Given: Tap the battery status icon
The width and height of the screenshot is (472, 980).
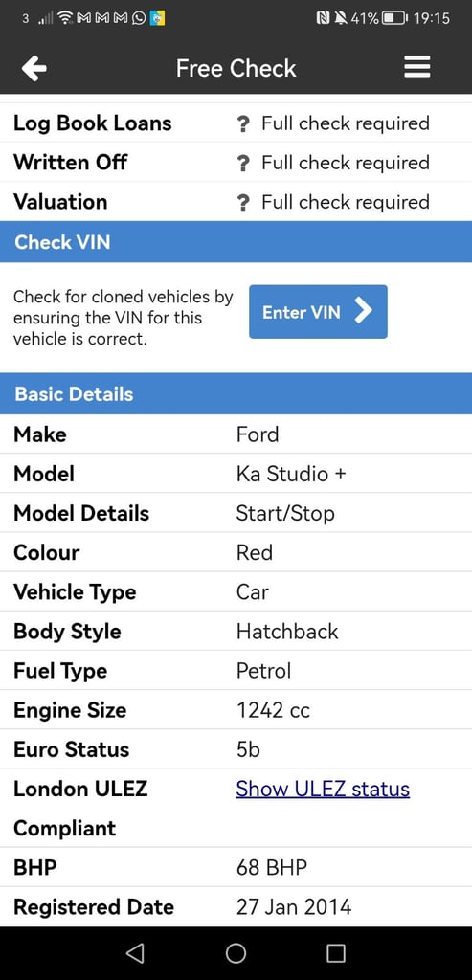Looking at the screenshot, I should click(393, 18).
